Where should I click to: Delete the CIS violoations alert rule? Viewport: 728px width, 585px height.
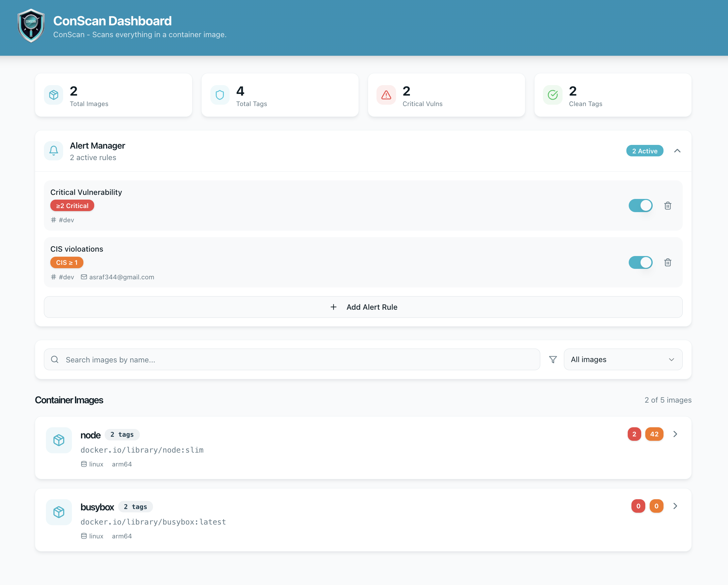coord(668,262)
